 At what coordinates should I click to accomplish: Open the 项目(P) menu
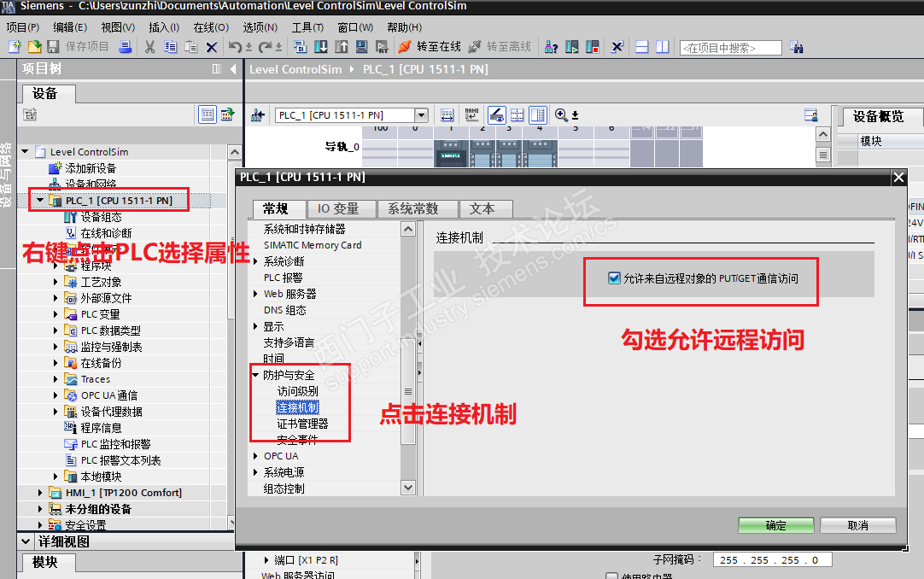coord(22,27)
